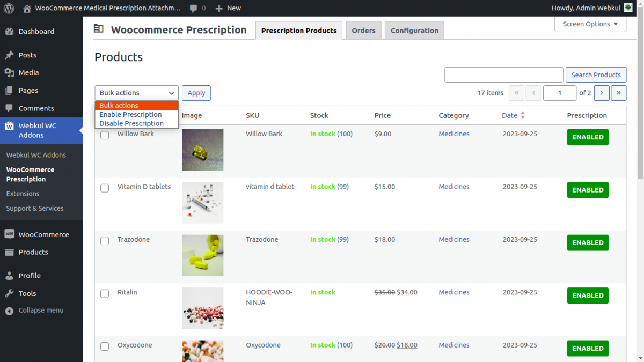Tick the Willow Bark checkbox

105,136
